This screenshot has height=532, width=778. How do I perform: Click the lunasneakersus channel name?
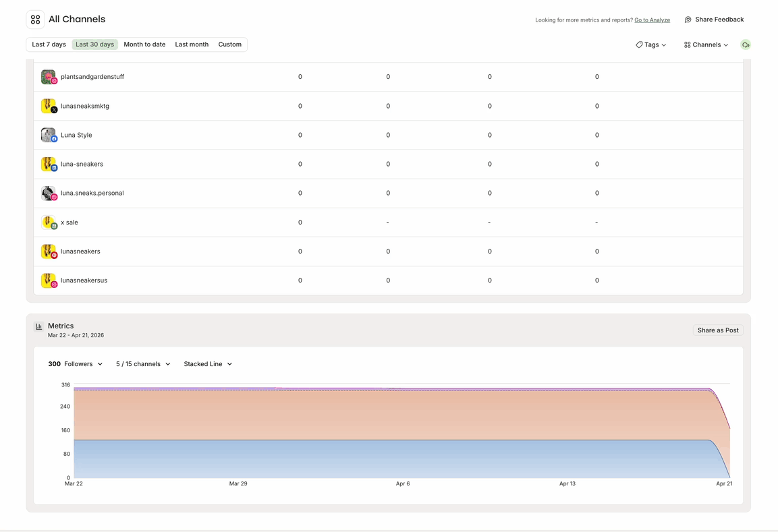[84, 280]
